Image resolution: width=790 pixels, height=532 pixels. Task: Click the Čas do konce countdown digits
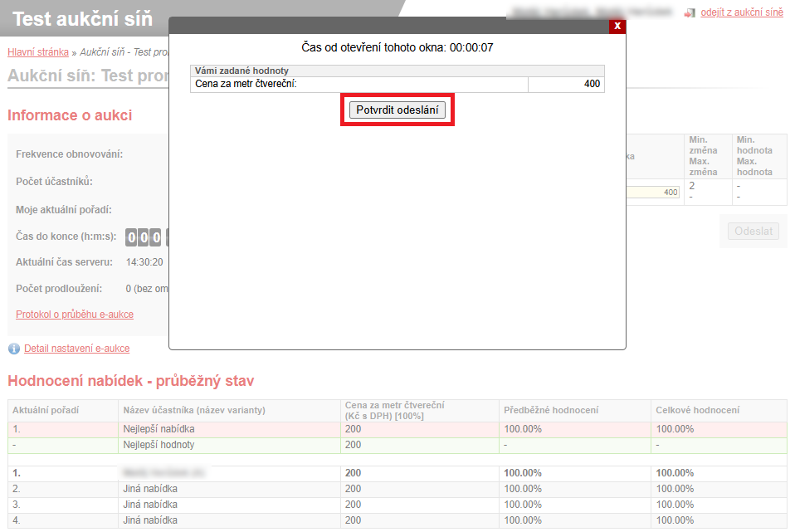tap(145, 237)
